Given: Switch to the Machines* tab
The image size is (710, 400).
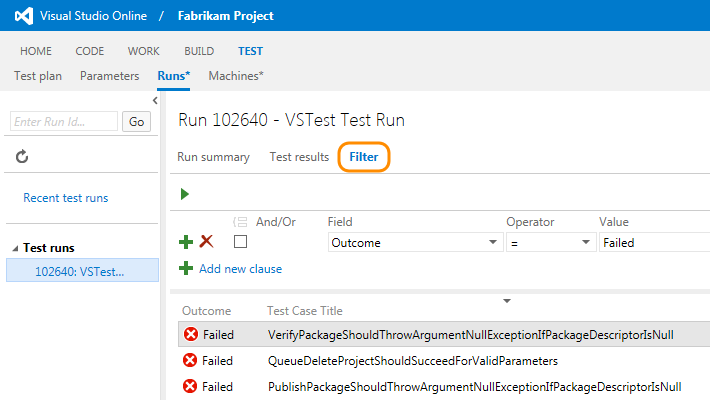Looking at the screenshot, I should point(236,76).
